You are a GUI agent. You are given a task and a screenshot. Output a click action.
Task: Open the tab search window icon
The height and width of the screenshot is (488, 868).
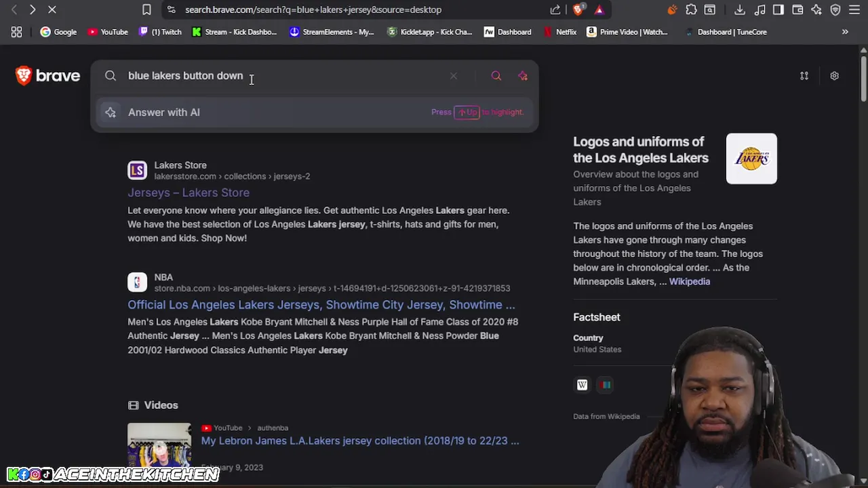(x=710, y=9)
